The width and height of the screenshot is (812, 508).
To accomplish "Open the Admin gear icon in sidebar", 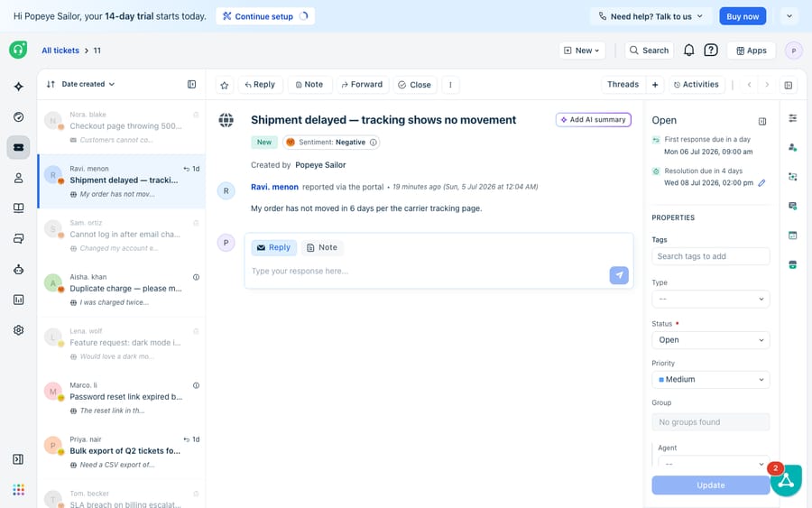I will point(19,330).
